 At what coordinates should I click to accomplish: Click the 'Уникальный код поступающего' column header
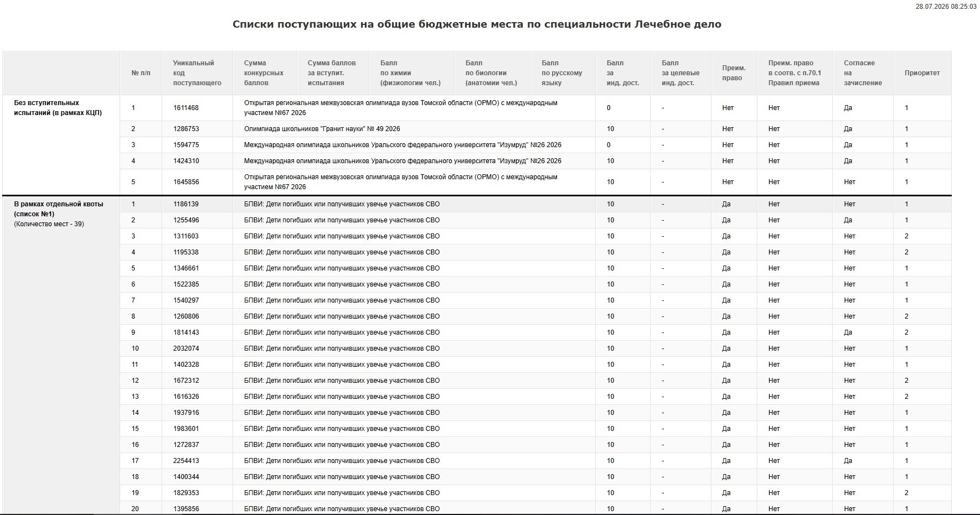pyautogui.click(x=197, y=73)
